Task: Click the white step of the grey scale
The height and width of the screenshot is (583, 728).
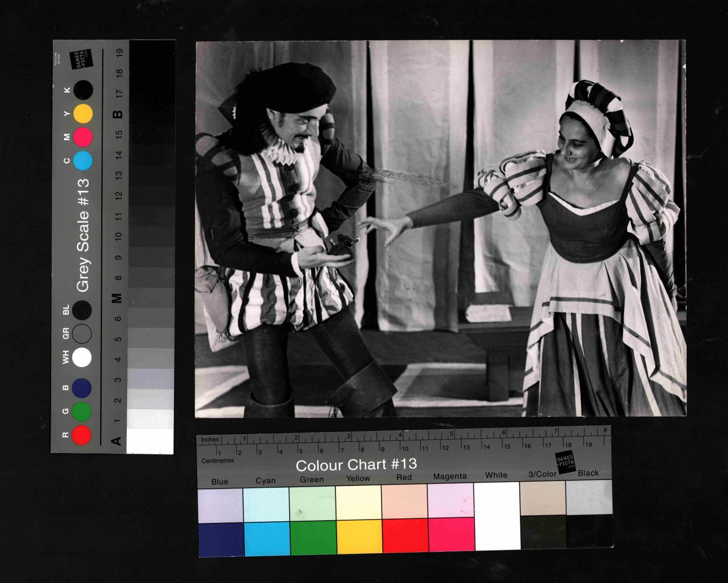Action: pos(150,441)
